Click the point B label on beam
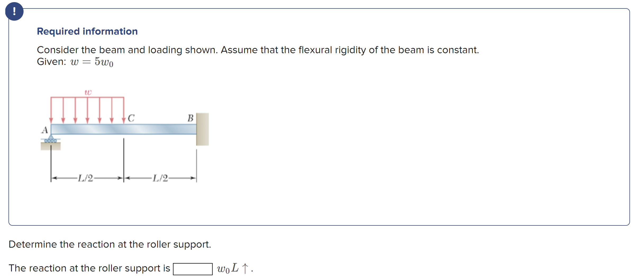The image size is (644, 280). (190, 118)
